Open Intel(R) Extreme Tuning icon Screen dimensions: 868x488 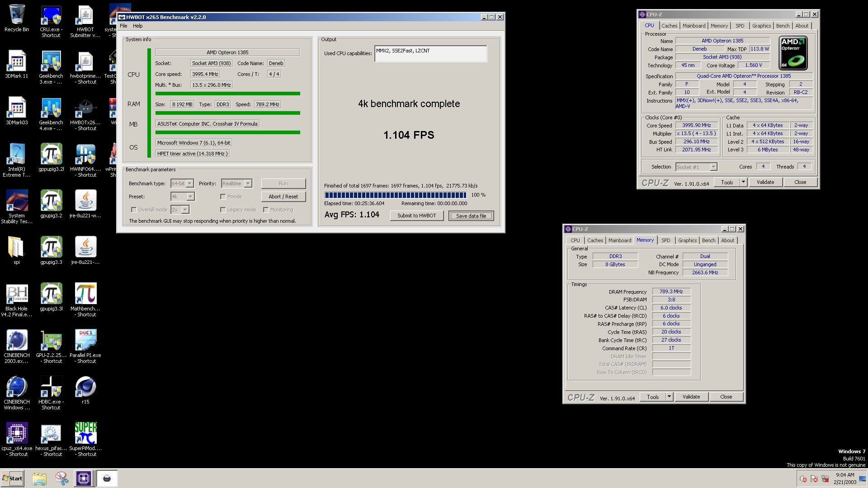(17, 161)
